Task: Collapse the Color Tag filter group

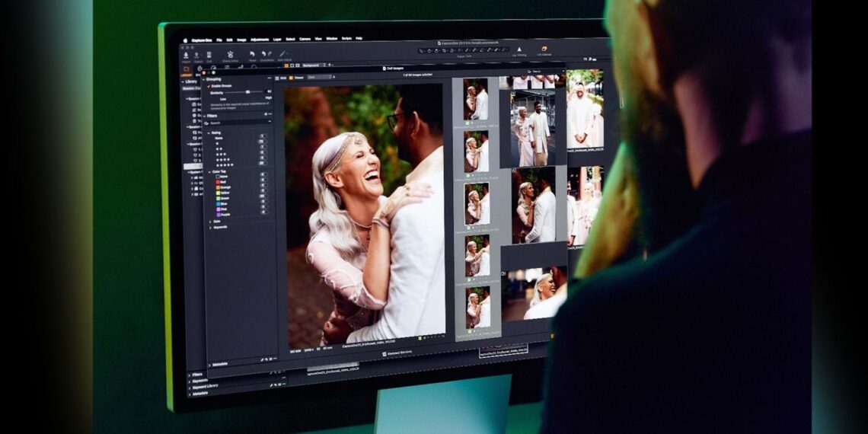Action: coord(209,172)
